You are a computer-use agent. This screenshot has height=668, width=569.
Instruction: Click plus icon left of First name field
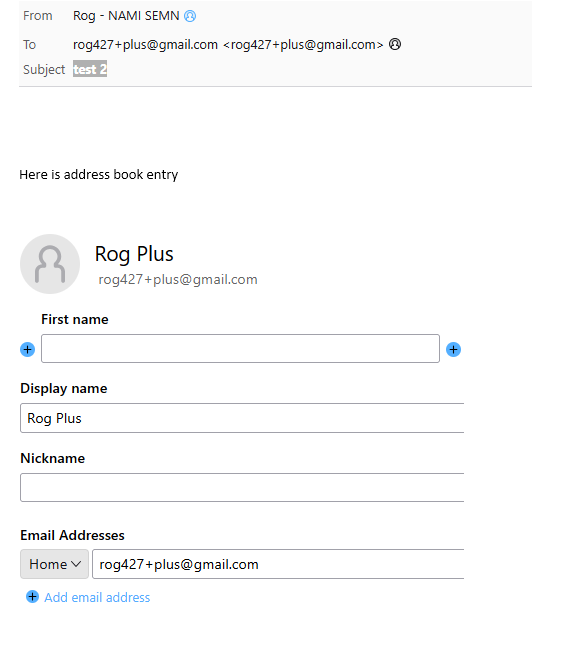click(x=28, y=349)
